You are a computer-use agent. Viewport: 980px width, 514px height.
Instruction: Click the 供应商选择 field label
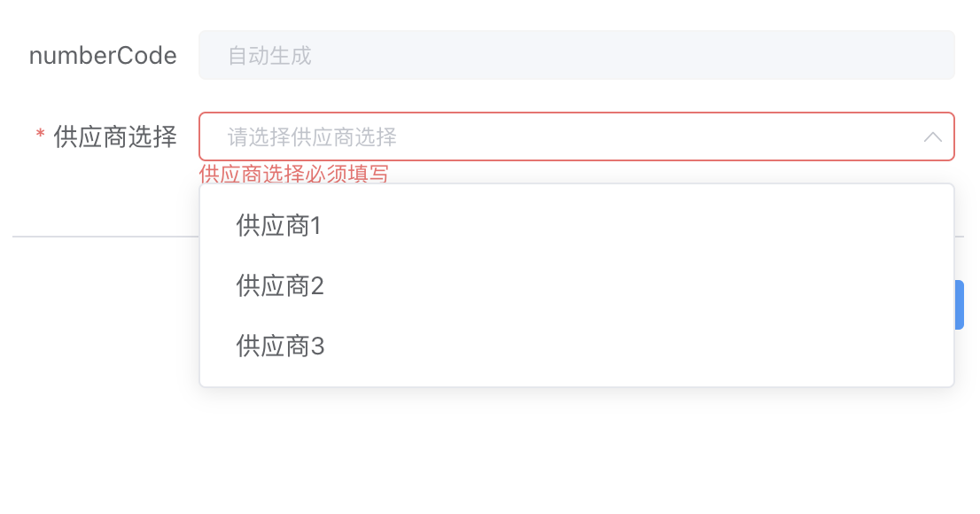[x=115, y=136]
